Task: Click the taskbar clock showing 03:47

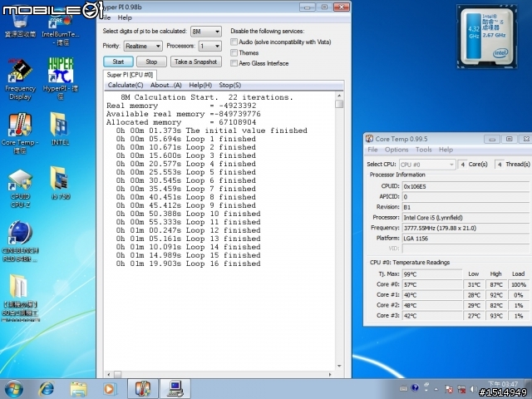Action: click(x=502, y=384)
